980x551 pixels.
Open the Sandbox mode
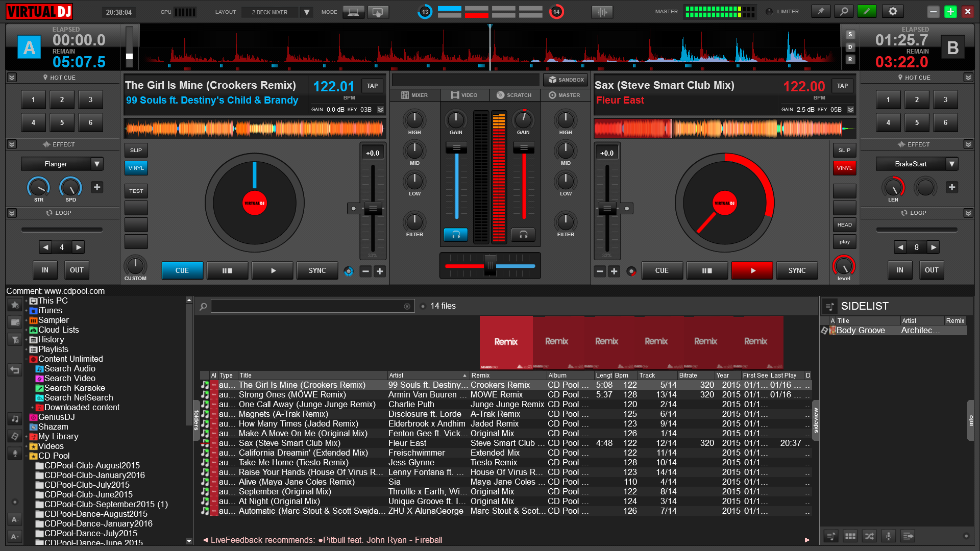566,80
